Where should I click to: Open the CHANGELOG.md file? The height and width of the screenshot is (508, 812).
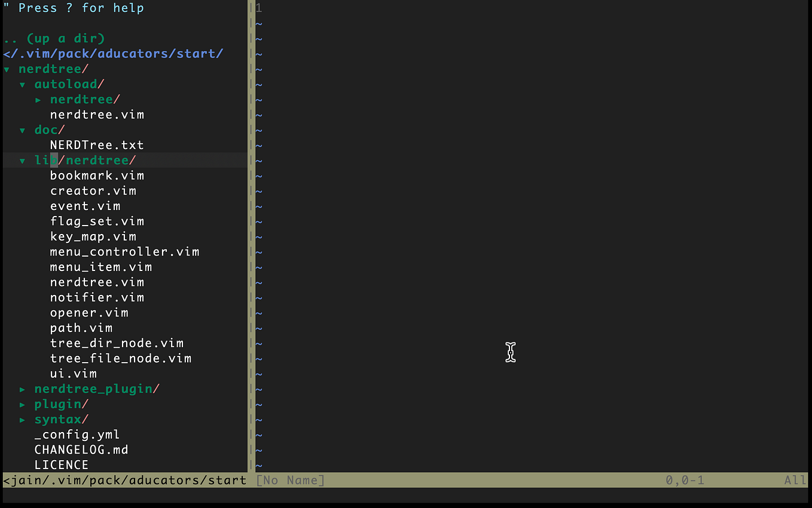(x=81, y=449)
